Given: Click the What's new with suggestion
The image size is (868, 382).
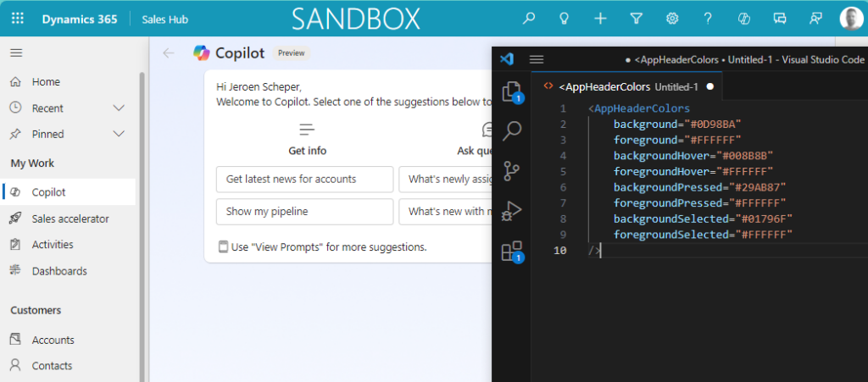Looking at the screenshot, I should [445, 212].
